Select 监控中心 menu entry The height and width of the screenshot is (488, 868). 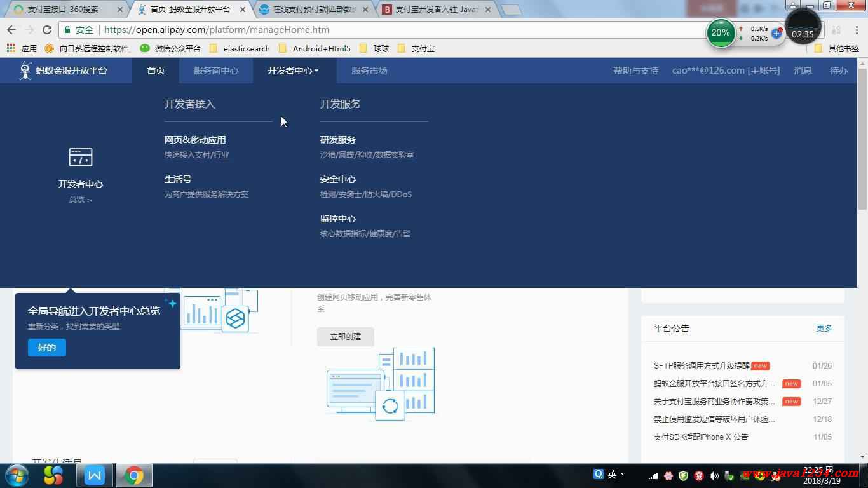pos(338,219)
